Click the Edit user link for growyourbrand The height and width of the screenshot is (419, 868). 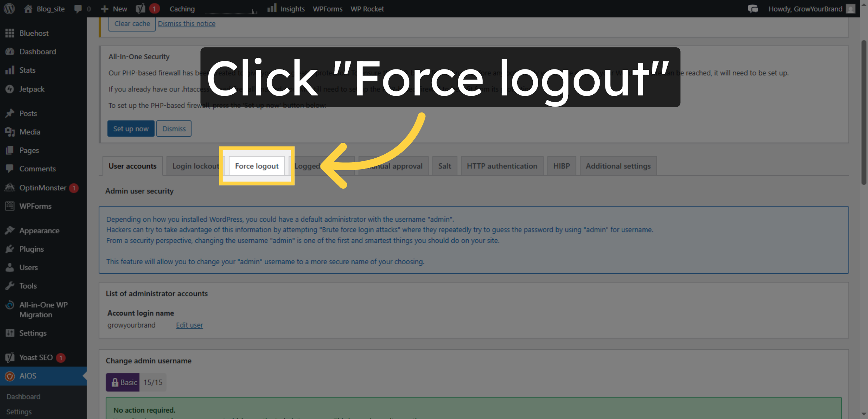coord(189,325)
